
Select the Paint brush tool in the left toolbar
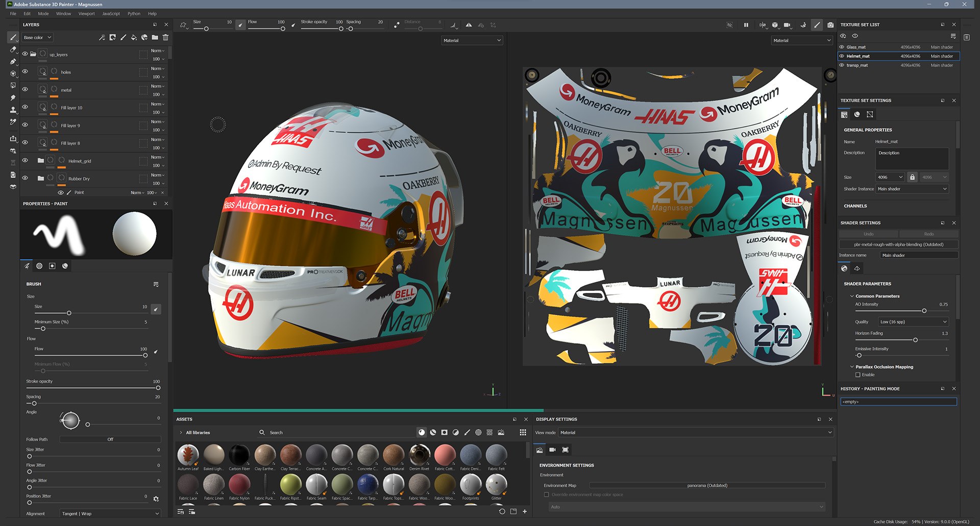click(x=13, y=37)
